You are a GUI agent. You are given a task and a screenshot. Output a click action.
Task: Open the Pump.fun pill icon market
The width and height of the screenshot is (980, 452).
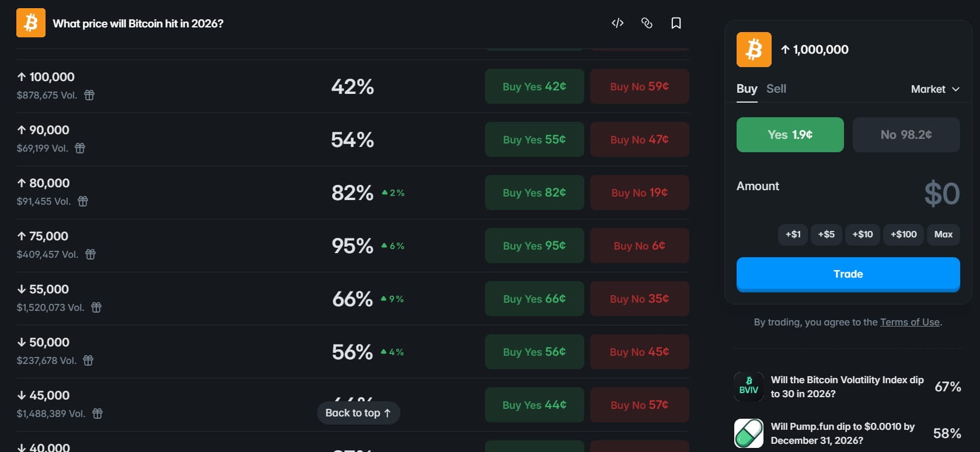pos(748,433)
